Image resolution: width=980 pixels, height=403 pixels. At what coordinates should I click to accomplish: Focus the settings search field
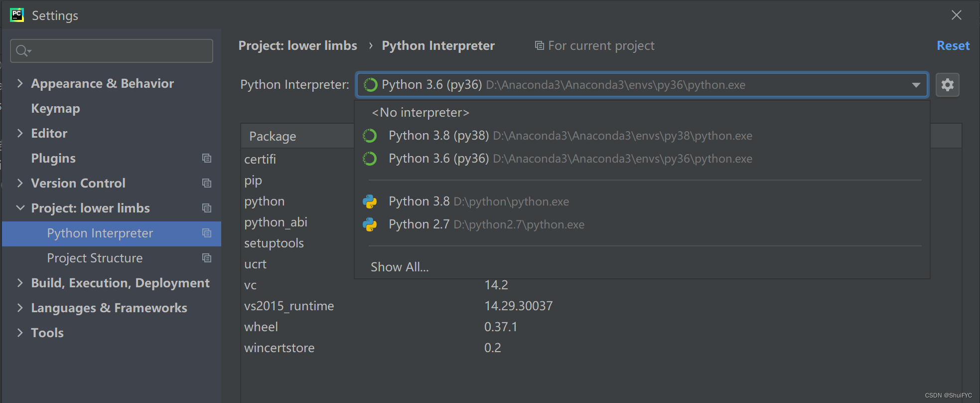[x=112, y=51]
